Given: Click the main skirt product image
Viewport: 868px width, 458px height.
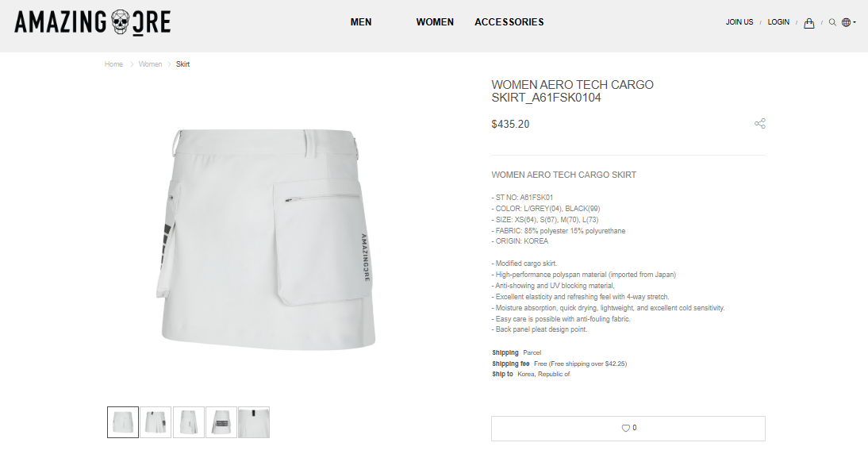Looking at the screenshot, I should click(x=268, y=239).
